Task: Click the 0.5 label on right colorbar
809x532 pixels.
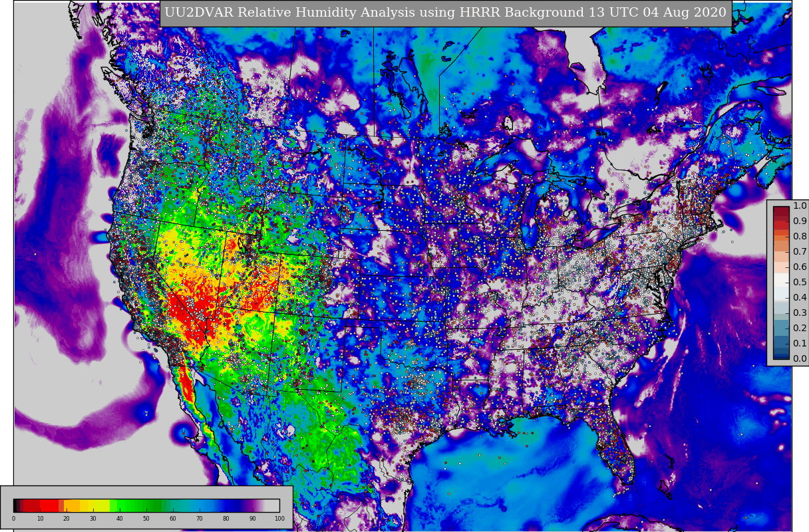Action: coord(800,282)
